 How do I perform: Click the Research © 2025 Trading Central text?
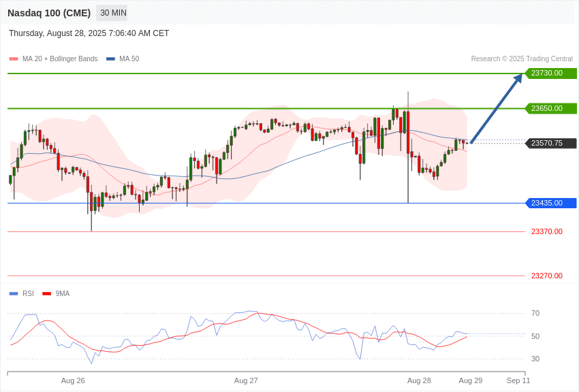(522, 59)
